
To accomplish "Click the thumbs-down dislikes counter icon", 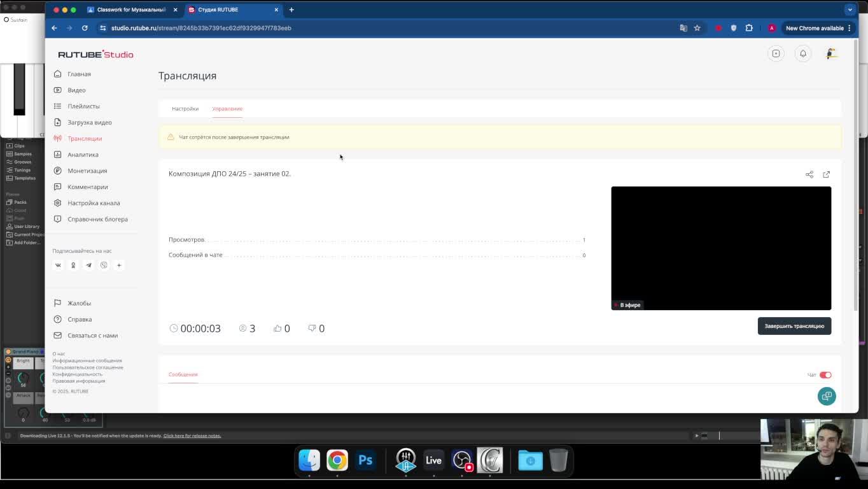I will tap(312, 329).
